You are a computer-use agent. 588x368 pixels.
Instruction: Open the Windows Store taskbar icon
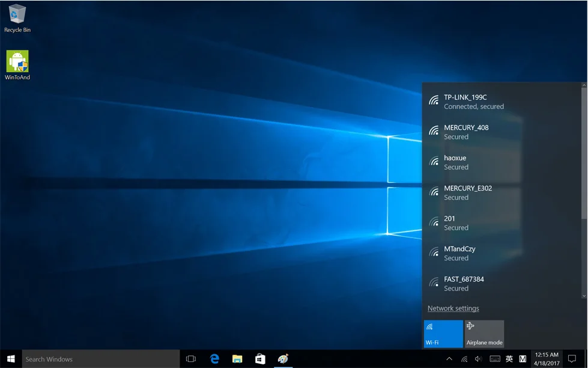tap(260, 359)
